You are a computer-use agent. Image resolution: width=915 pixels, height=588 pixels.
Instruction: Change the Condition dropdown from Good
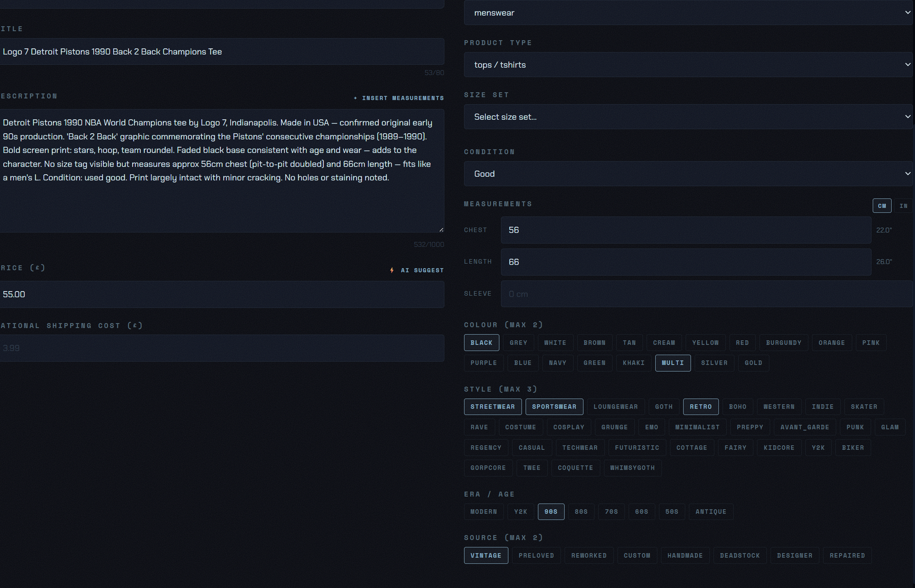pyautogui.click(x=688, y=173)
